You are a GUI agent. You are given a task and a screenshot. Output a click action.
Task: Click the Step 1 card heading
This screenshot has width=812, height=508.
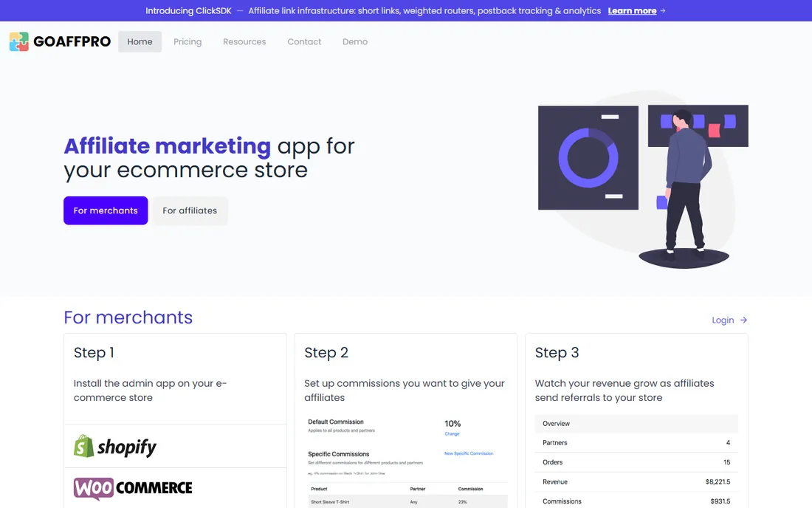(x=94, y=353)
